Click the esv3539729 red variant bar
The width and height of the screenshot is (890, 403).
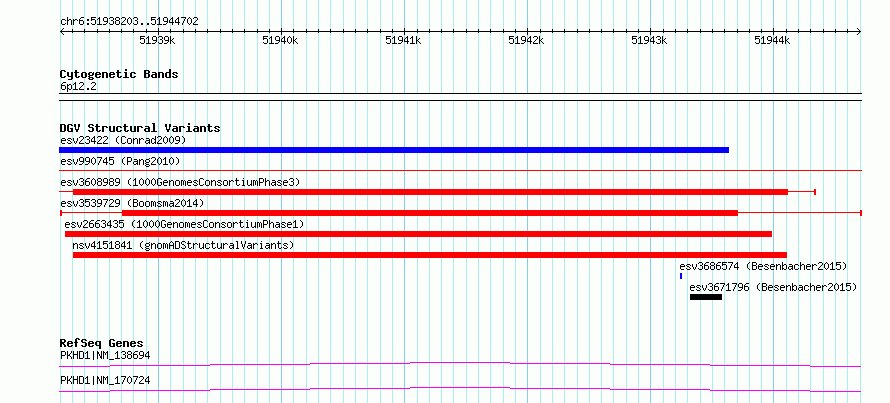(x=430, y=213)
